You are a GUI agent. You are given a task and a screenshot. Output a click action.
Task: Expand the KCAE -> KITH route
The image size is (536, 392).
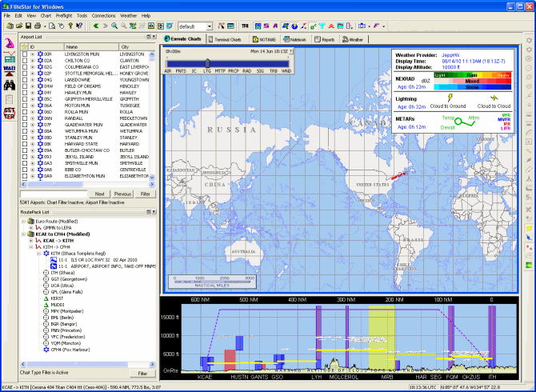click(x=31, y=241)
